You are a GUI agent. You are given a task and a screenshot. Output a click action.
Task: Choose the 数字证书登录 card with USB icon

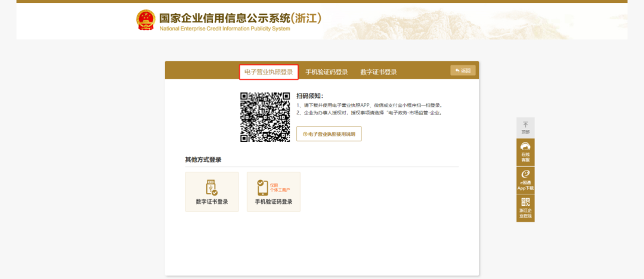[212, 192]
